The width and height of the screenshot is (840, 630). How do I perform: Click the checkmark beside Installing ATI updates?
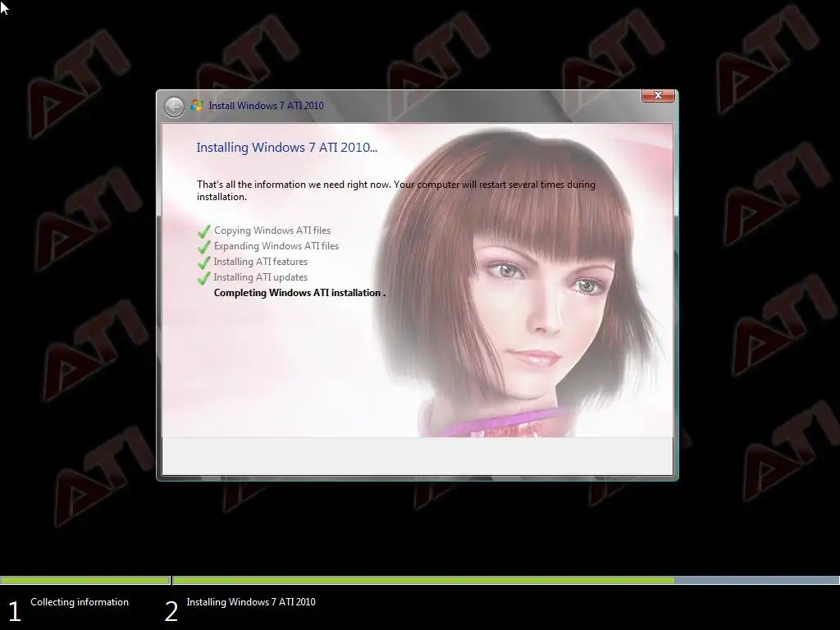pos(203,277)
